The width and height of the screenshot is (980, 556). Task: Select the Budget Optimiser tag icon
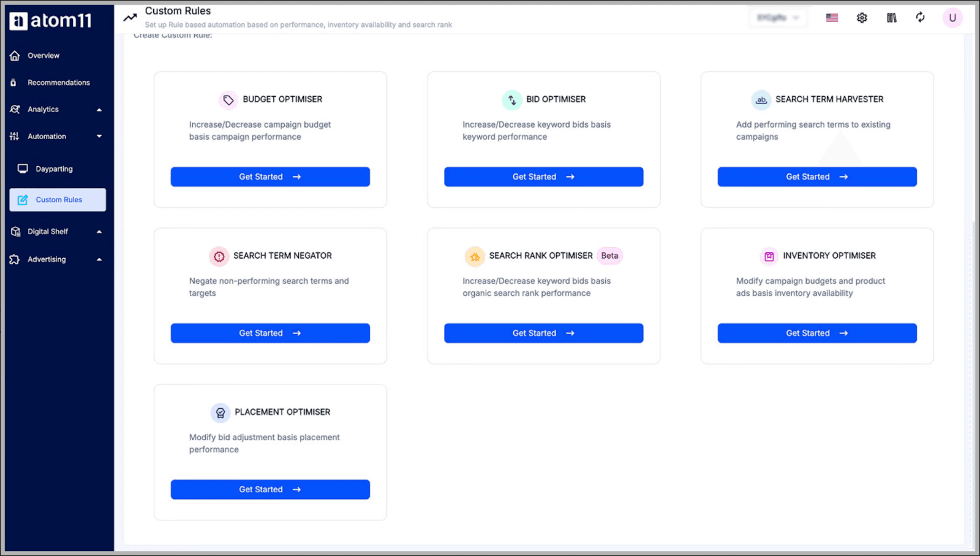(x=228, y=99)
